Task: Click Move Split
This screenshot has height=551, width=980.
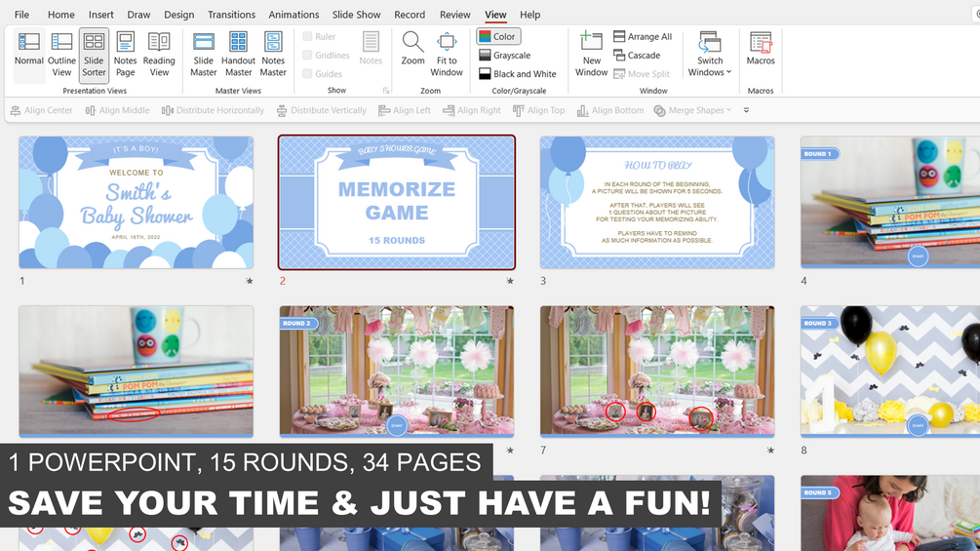Action: pos(642,74)
